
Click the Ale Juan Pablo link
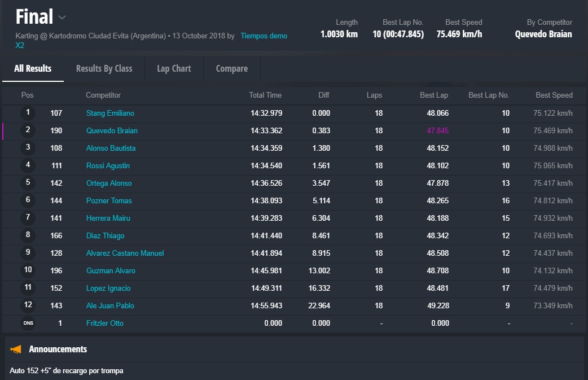pyautogui.click(x=110, y=306)
